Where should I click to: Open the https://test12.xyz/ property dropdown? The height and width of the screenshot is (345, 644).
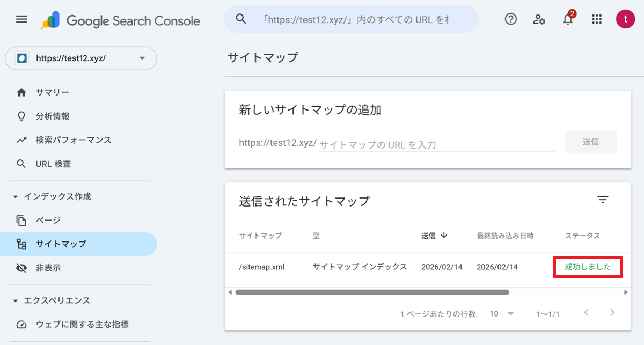pos(81,58)
